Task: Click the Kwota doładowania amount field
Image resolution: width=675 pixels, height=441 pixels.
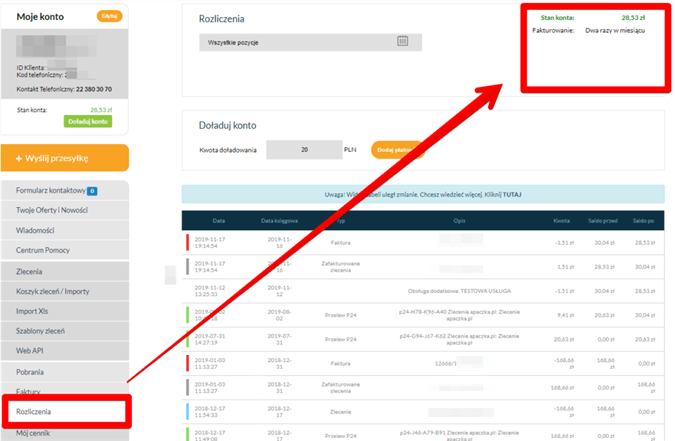Action: (x=305, y=149)
